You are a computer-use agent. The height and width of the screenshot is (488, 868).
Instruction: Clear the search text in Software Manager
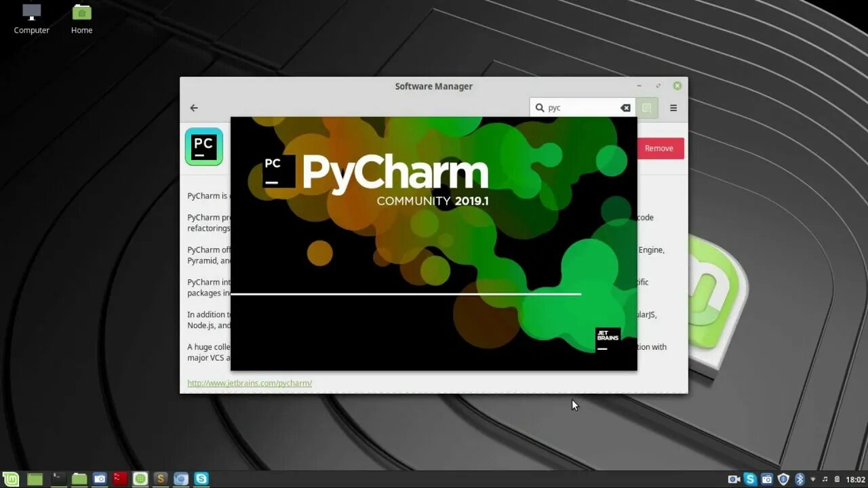[625, 108]
